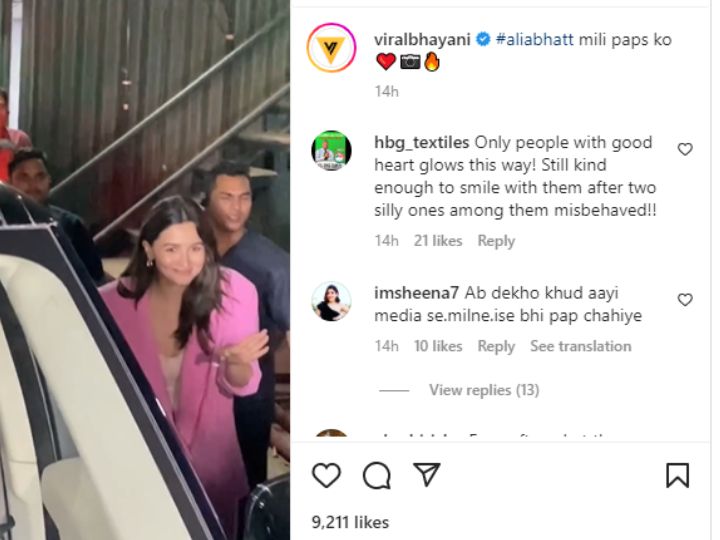Share the post via paper plane icon
Screen dimensions: 720x540
[x=427, y=474]
